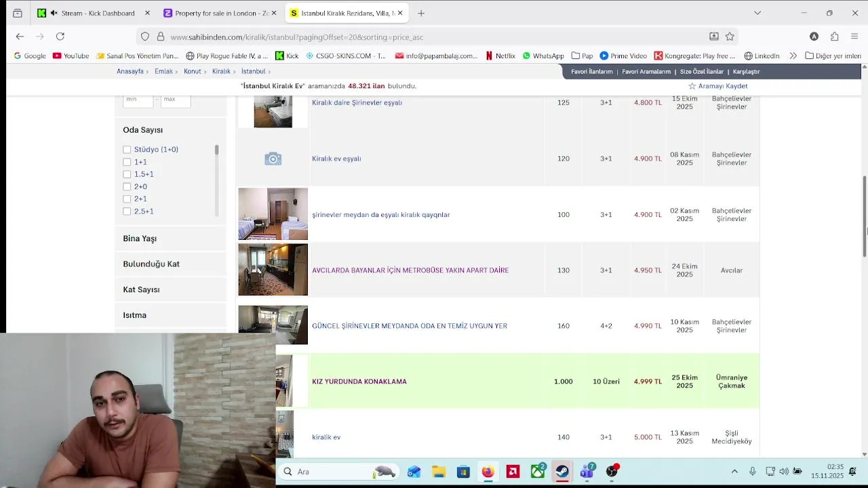Viewport: 868px width, 488px height.
Task: Click the Oda Sayısı list scrollbar
Action: coord(217,150)
